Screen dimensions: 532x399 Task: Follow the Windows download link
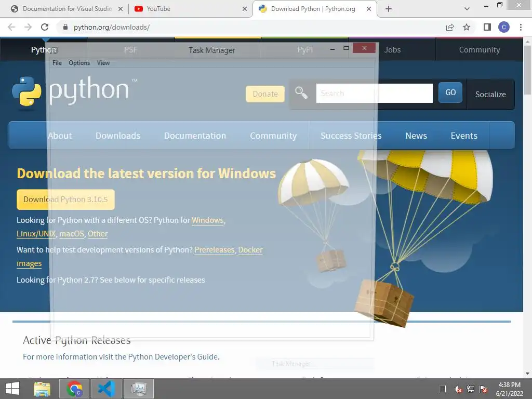click(x=208, y=220)
